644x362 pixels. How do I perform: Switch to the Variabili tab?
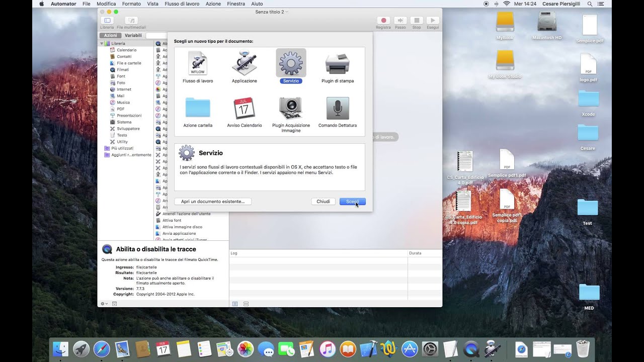133,36
